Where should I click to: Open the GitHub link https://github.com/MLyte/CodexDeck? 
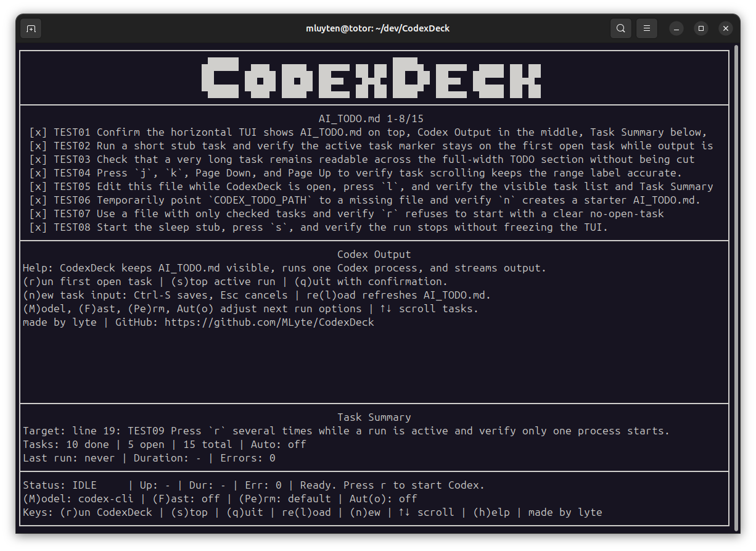pos(269,322)
